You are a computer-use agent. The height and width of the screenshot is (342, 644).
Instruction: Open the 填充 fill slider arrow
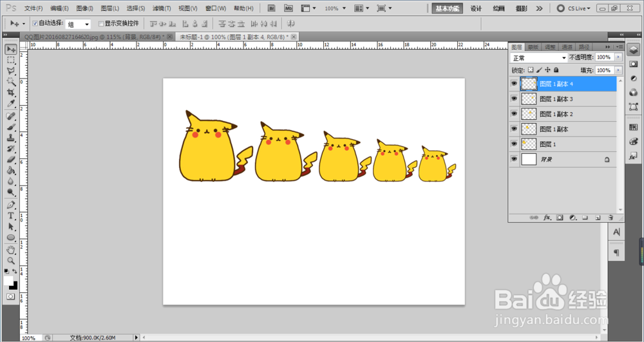[x=618, y=70]
